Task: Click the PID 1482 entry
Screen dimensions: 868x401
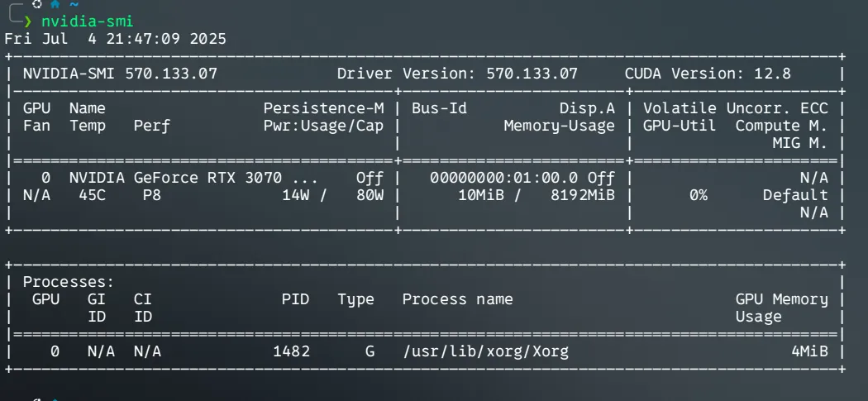Action: coord(291,351)
